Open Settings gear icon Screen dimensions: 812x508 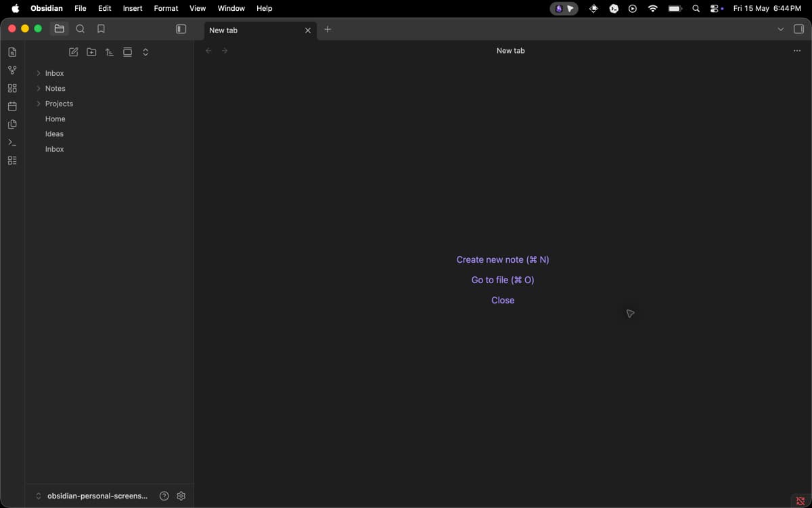coord(181,496)
